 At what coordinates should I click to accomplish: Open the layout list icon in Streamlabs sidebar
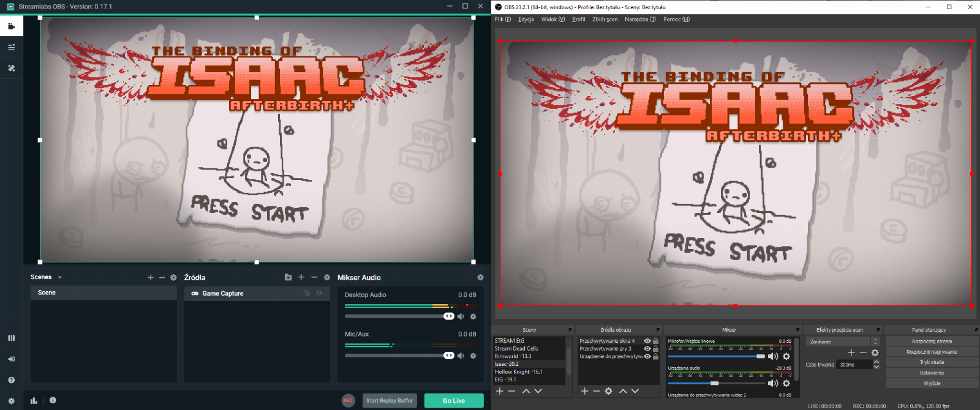(11, 47)
